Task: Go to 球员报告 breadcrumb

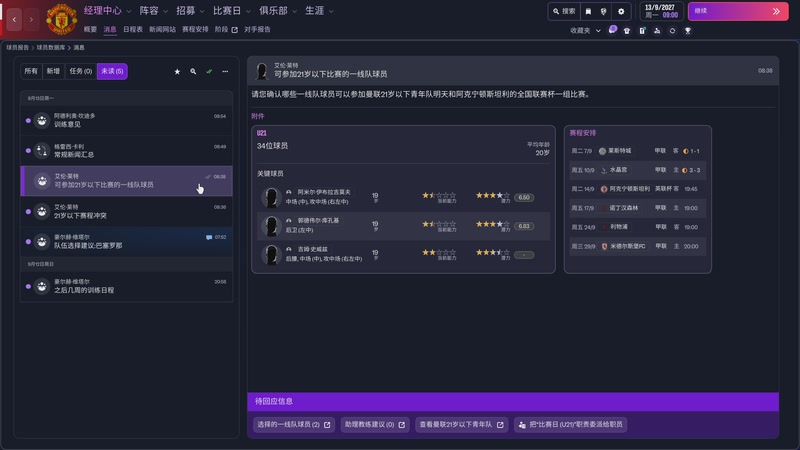Action: 17,47
